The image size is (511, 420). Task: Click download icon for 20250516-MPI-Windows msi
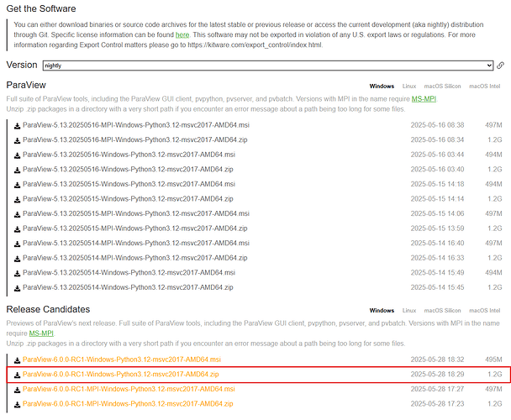pyautogui.click(x=18, y=126)
